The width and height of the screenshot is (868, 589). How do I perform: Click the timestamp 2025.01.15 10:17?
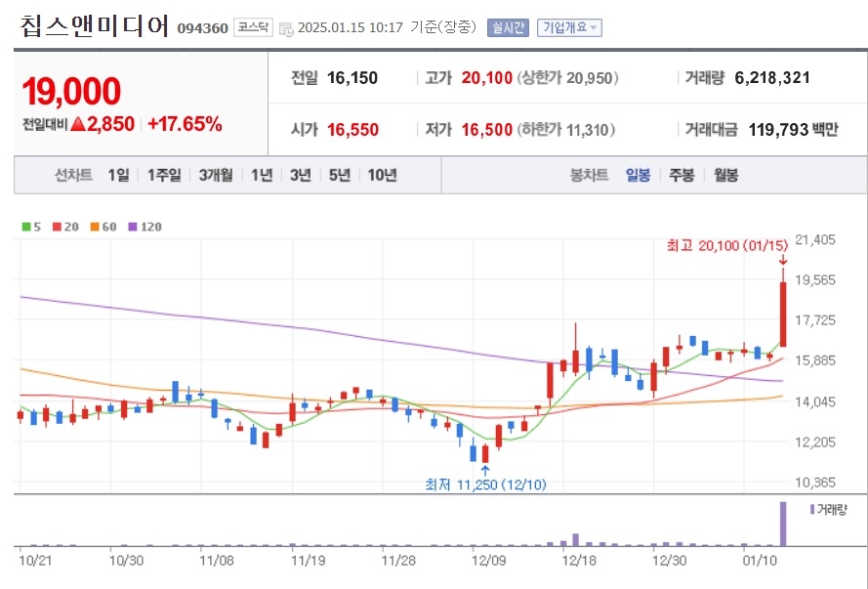click(351, 27)
